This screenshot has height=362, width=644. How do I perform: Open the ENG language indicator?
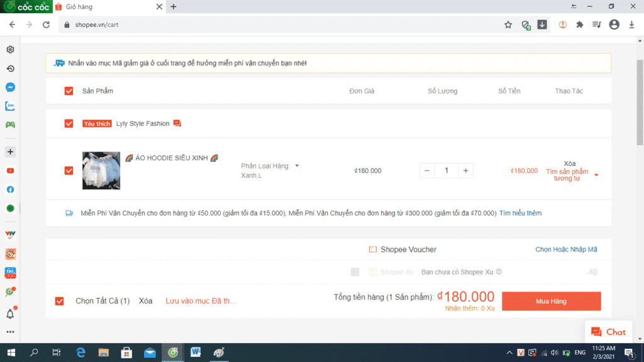580,353
